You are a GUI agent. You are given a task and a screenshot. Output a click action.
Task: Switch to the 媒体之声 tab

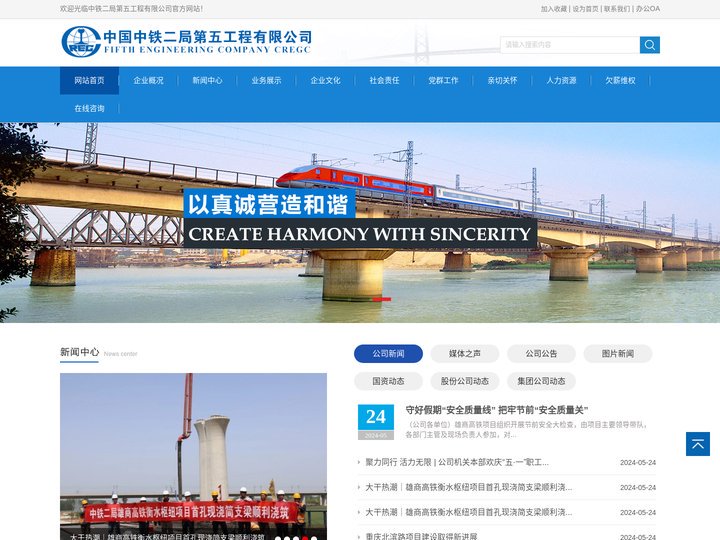point(465,354)
